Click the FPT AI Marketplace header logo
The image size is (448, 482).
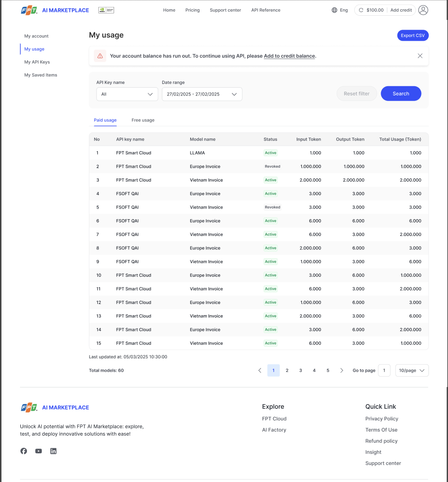(55, 10)
